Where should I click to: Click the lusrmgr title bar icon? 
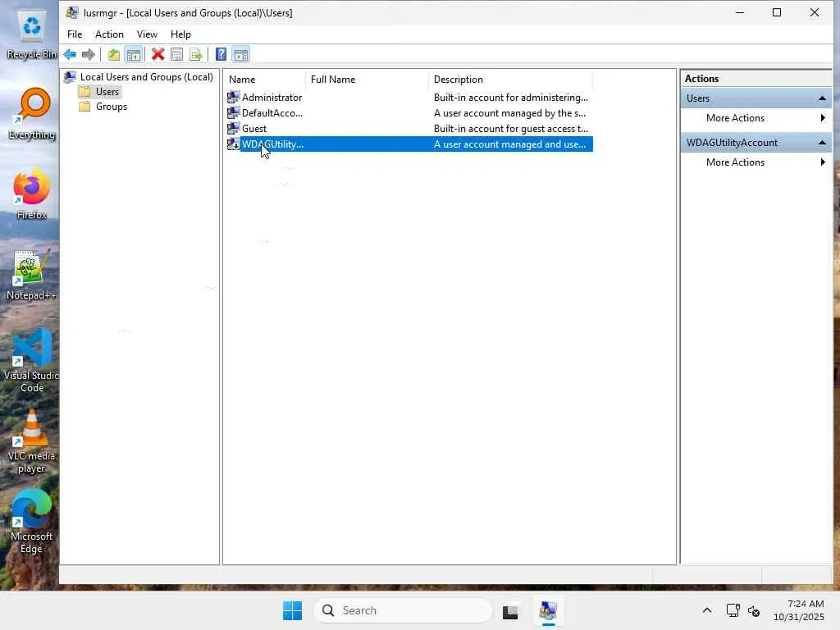72,12
